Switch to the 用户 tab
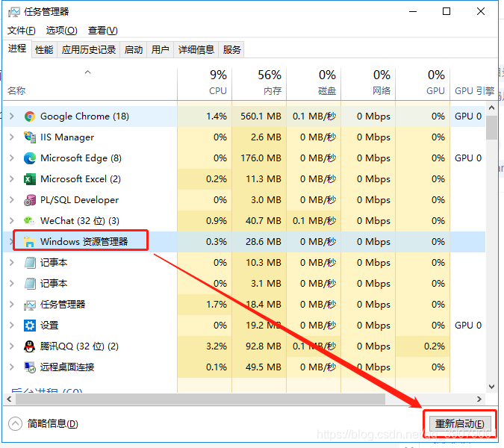The width and height of the screenshot is (504, 448). click(x=160, y=50)
